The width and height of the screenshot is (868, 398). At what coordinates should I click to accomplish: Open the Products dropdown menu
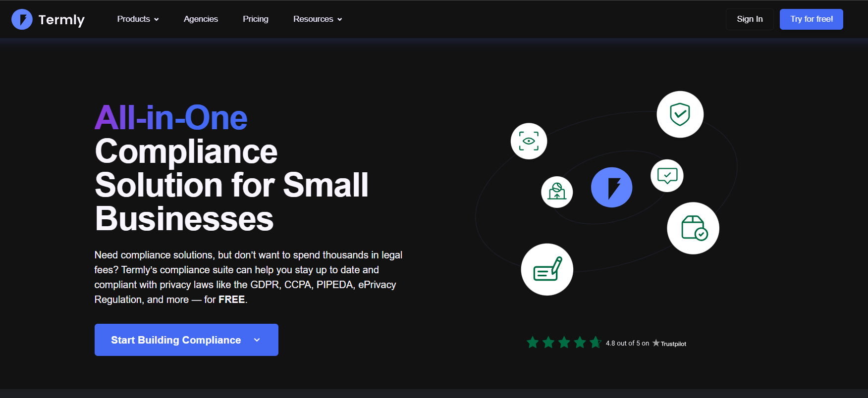[x=138, y=19]
